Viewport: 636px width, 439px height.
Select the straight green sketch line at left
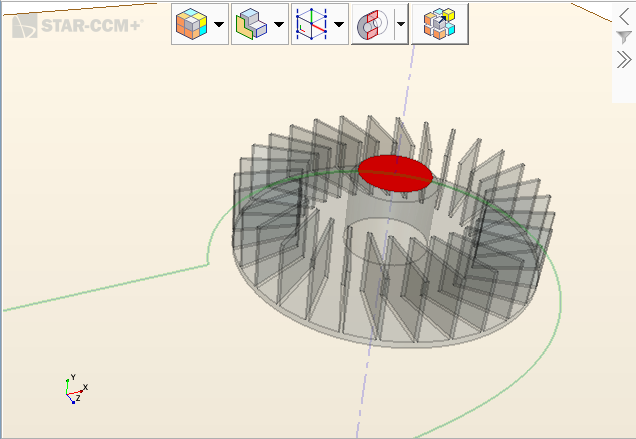100,289
